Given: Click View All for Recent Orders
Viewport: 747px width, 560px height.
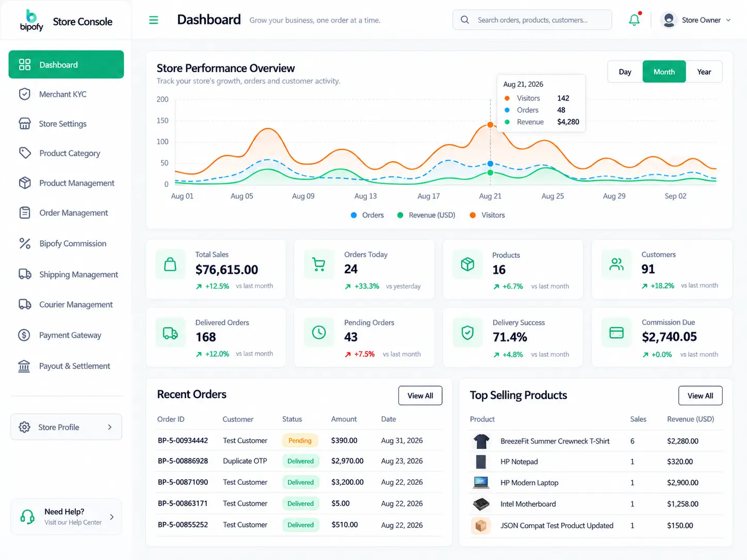Looking at the screenshot, I should click(x=420, y=396).
